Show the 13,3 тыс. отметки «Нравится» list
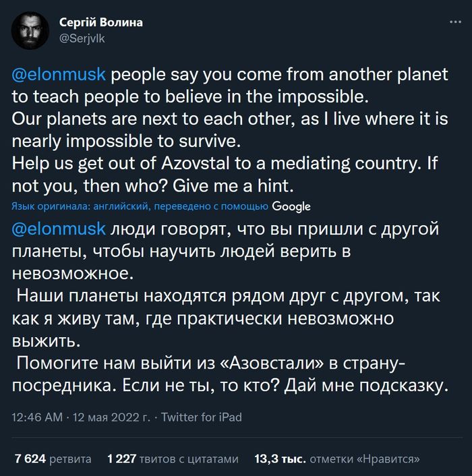 [x=337, y=459]
